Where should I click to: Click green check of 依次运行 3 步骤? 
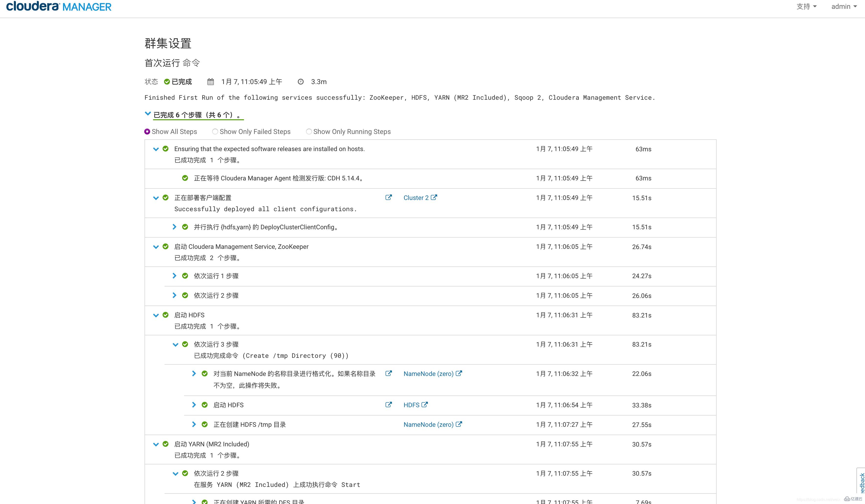pyautogui.click(x=185, y=344)
